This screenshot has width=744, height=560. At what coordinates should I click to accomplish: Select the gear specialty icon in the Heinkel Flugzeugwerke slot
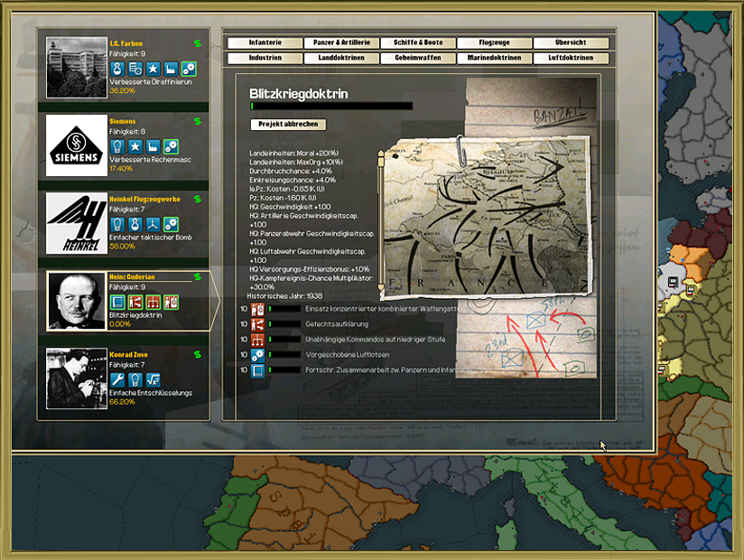171,224
